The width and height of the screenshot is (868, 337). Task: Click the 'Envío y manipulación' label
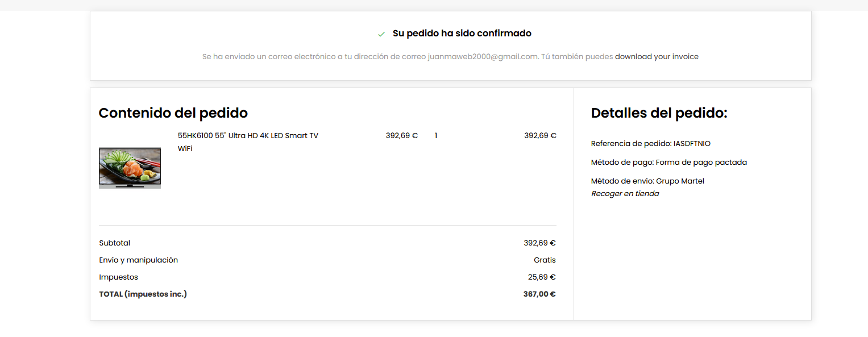click(138, 260)
